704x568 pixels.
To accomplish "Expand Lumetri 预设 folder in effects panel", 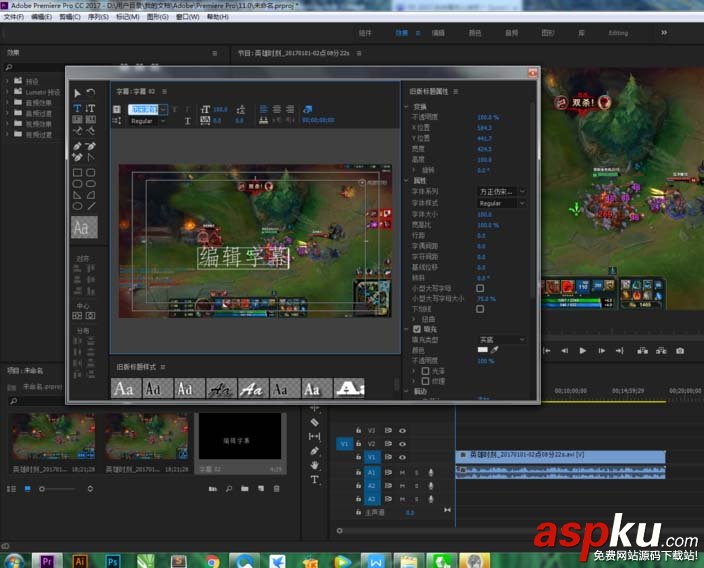I will [x=7, y=92].
